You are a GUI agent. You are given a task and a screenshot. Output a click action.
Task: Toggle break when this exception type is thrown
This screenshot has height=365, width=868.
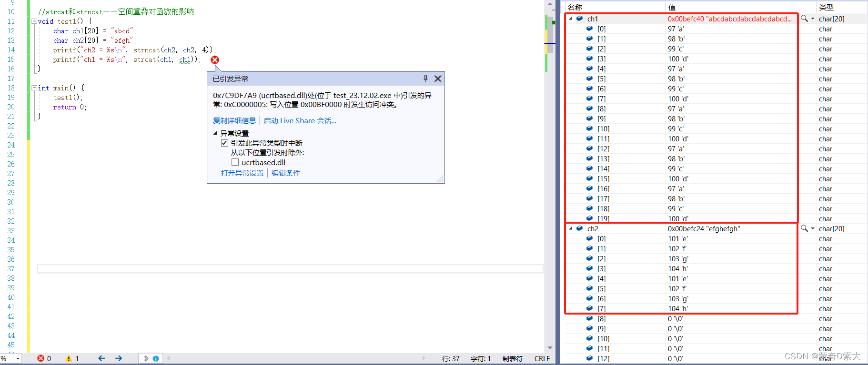point(224,143)
